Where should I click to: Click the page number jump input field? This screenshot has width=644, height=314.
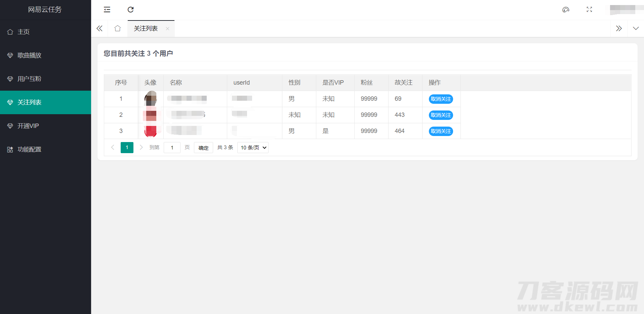(172, 148)
